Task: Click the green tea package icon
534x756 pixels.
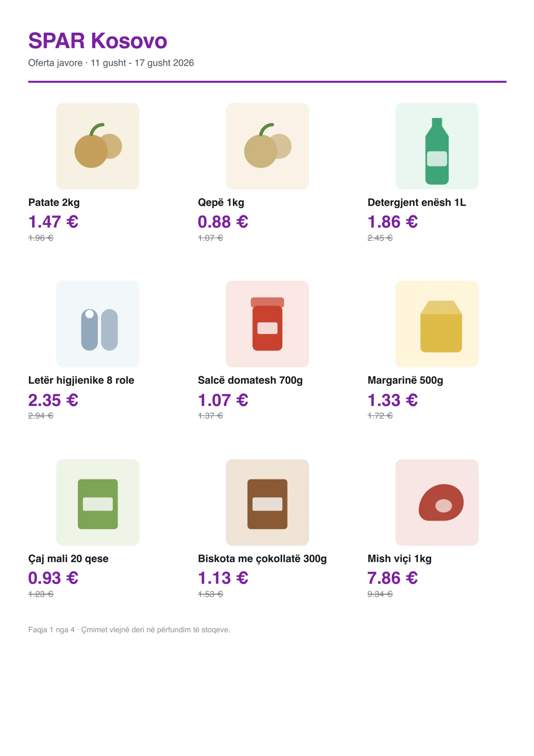Action: [x=97, y=502]
